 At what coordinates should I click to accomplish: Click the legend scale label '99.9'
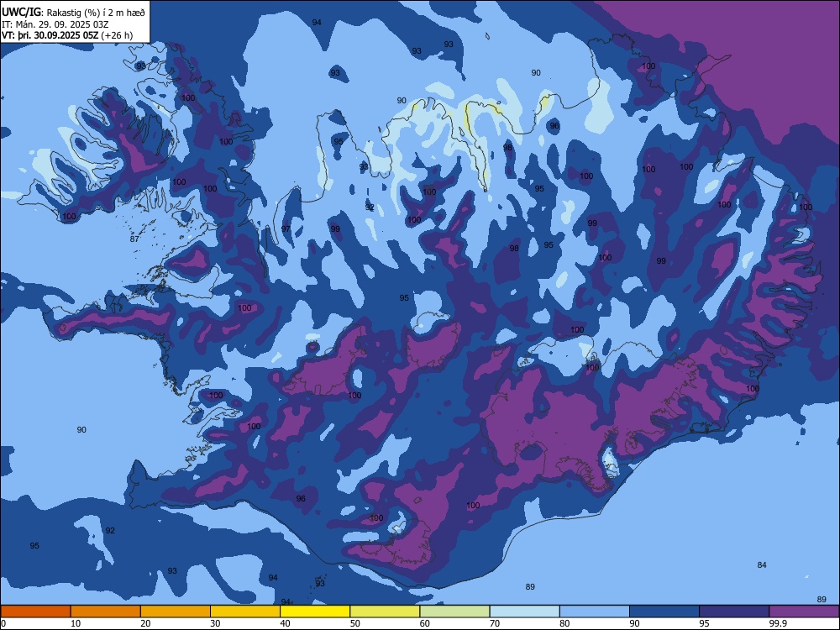[778, 623]
